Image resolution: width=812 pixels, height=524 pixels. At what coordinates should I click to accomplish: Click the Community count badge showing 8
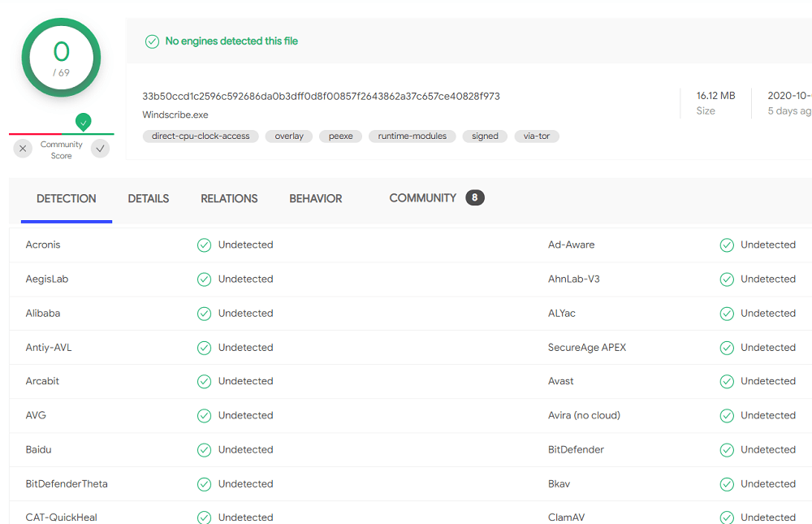(475, 197)
